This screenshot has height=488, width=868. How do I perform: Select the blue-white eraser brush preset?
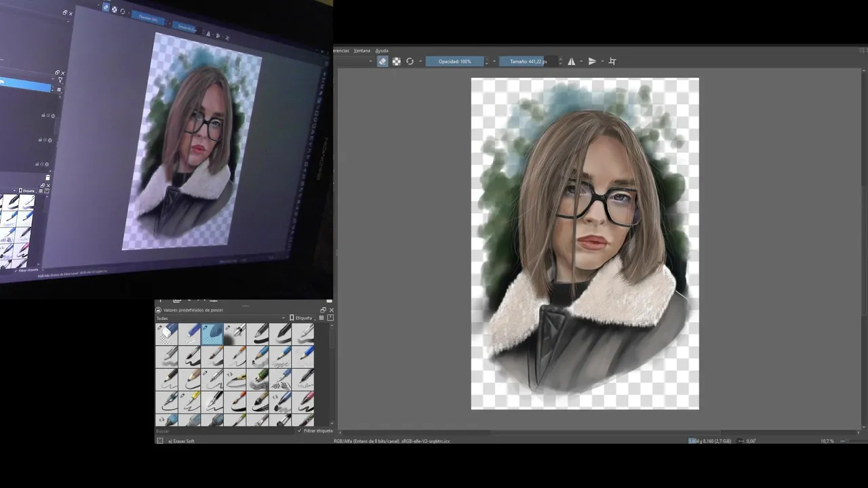[166, 333]
